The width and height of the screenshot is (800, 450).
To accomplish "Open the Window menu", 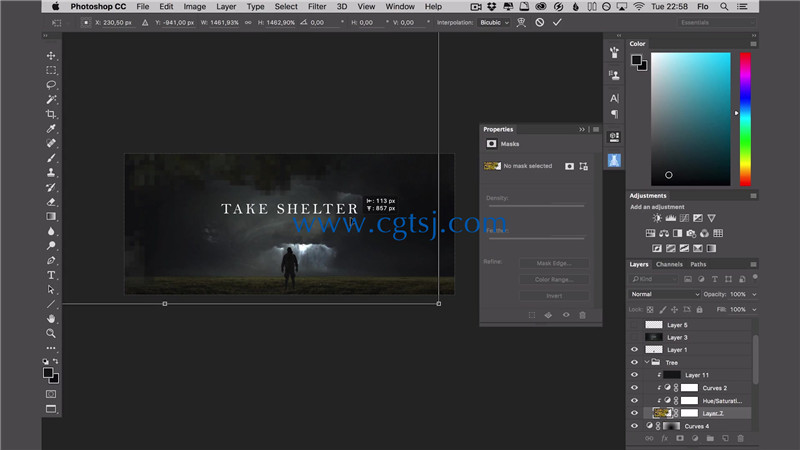I will (399, 7).
